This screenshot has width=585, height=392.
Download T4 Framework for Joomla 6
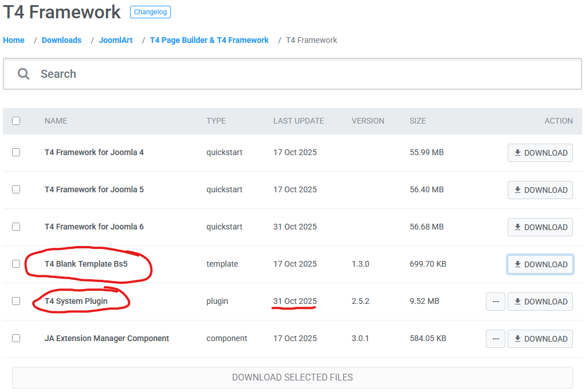click(540, 227)
